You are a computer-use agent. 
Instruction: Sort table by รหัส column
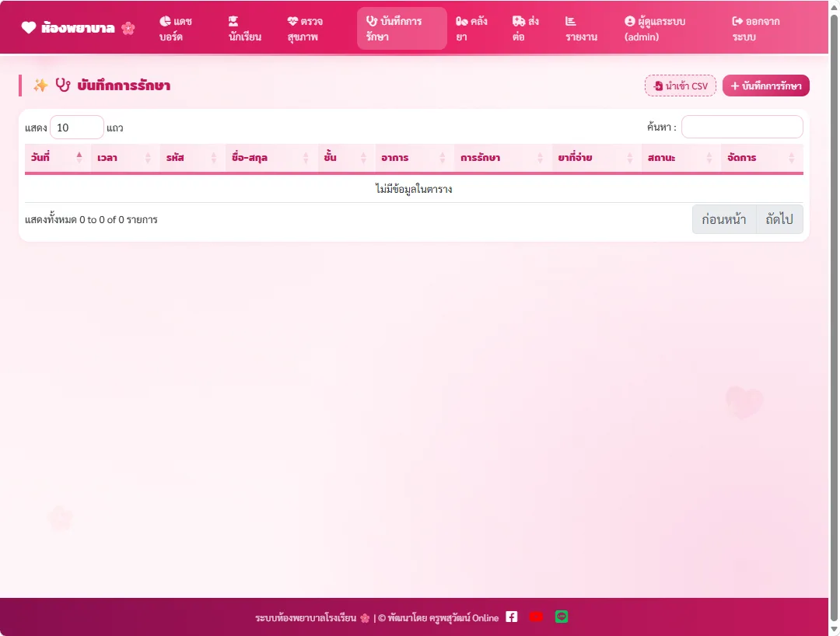[192, 157]
